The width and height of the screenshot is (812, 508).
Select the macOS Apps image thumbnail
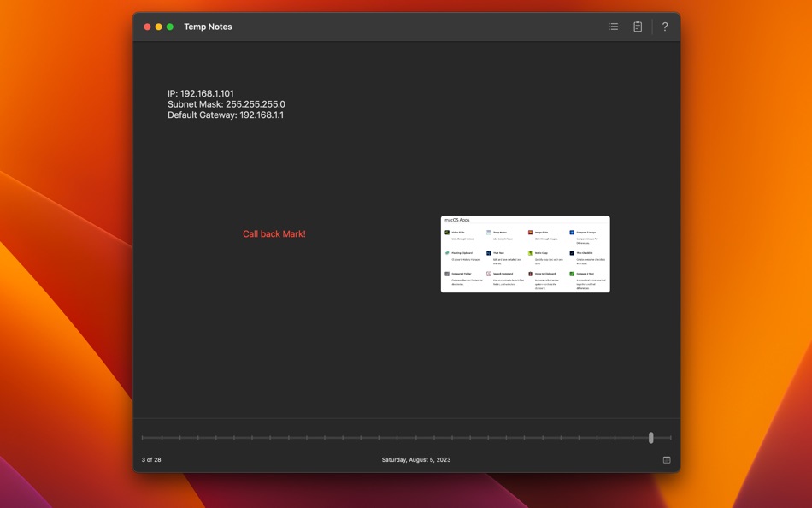click(x=525, y=254)
